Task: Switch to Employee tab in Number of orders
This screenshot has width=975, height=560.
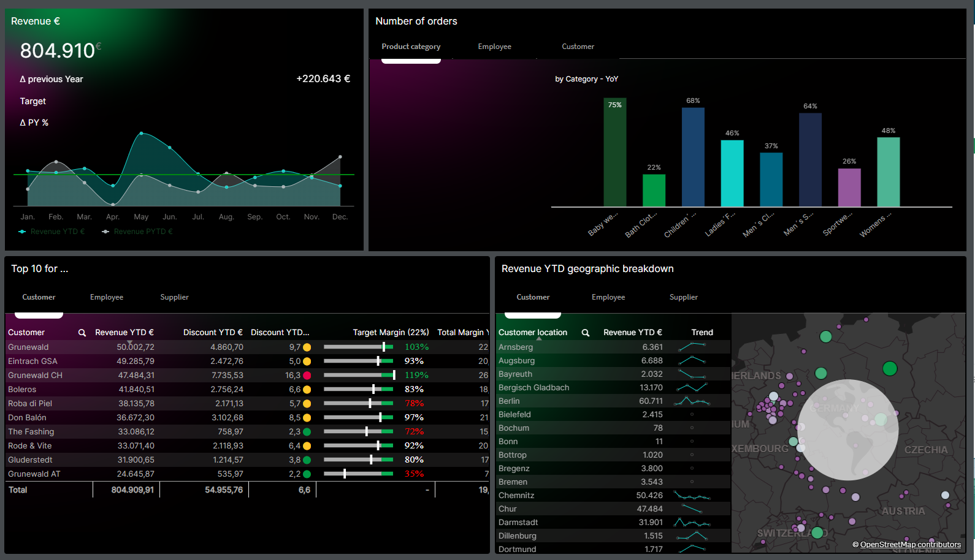Action: click(494, 47)
